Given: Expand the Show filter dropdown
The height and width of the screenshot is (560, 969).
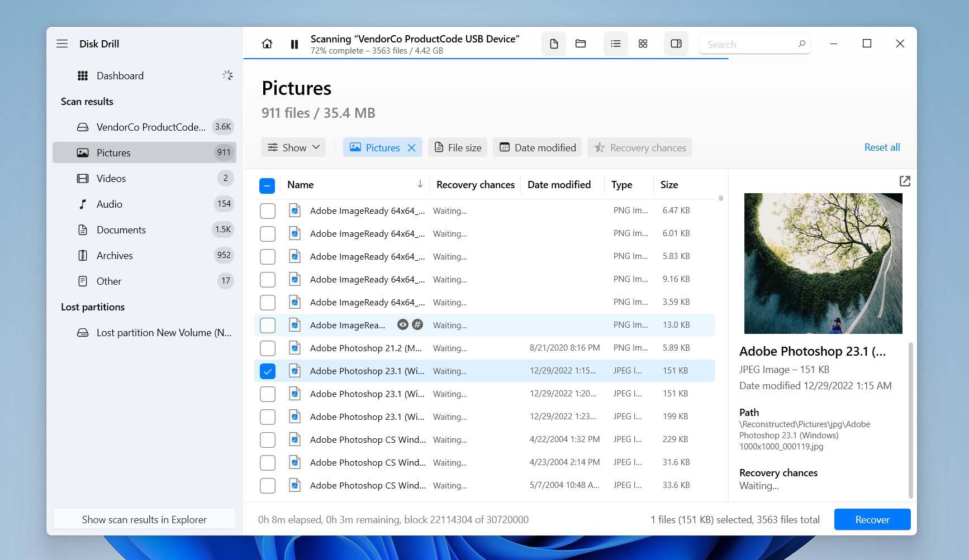Looking at the screenshot, I should tap(293, 147).
